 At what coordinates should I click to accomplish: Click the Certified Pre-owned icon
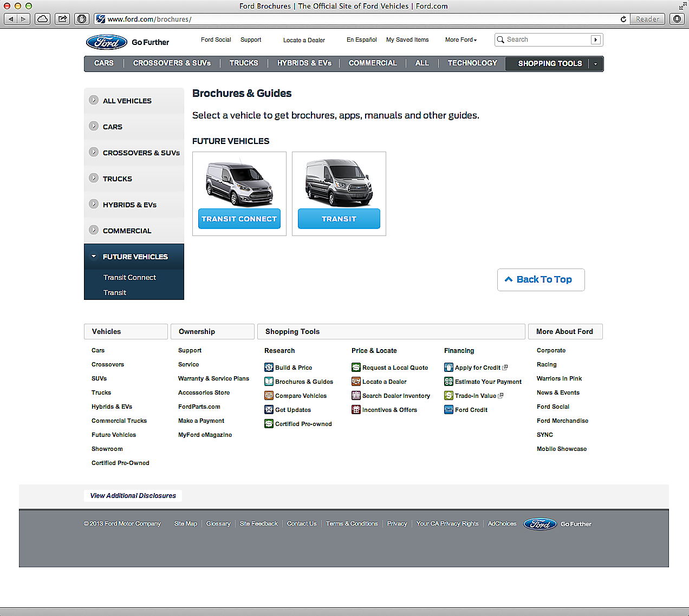[269, 424]
